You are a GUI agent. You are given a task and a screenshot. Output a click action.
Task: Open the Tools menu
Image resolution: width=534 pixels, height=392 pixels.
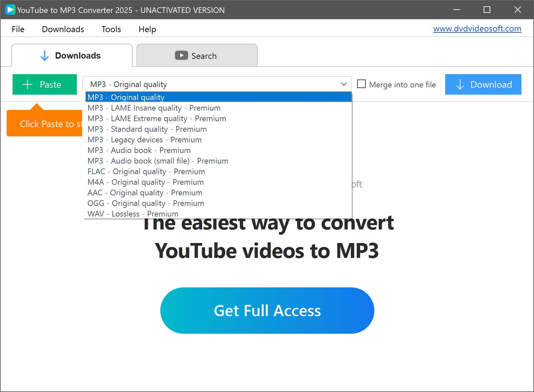pos(111,29)
